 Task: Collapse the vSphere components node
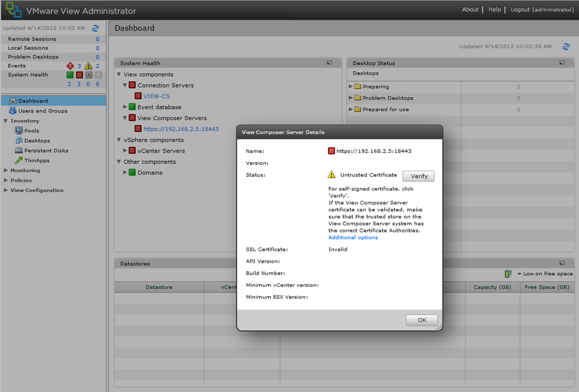click(x=119, y=140)
